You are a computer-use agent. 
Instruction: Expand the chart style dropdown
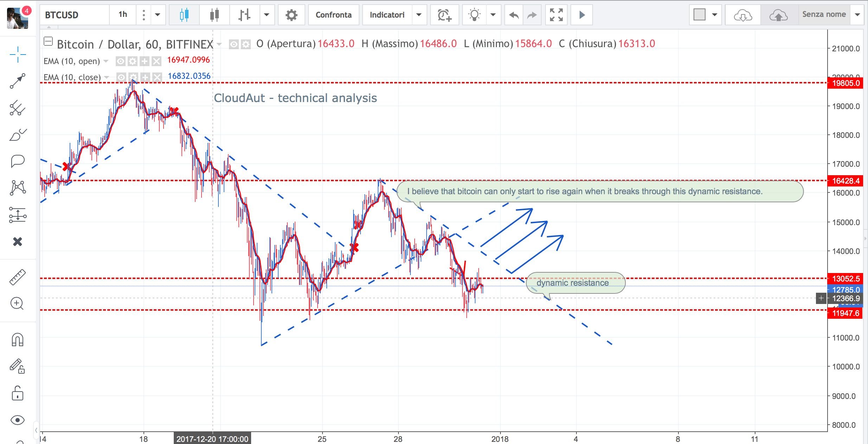pyautogui.click(x=267, y=15)
